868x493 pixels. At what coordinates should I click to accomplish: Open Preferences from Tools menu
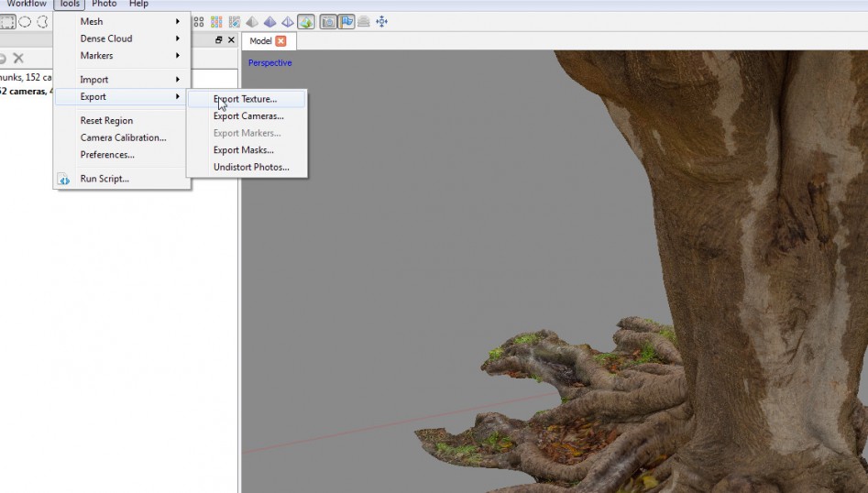click(122, 155)
